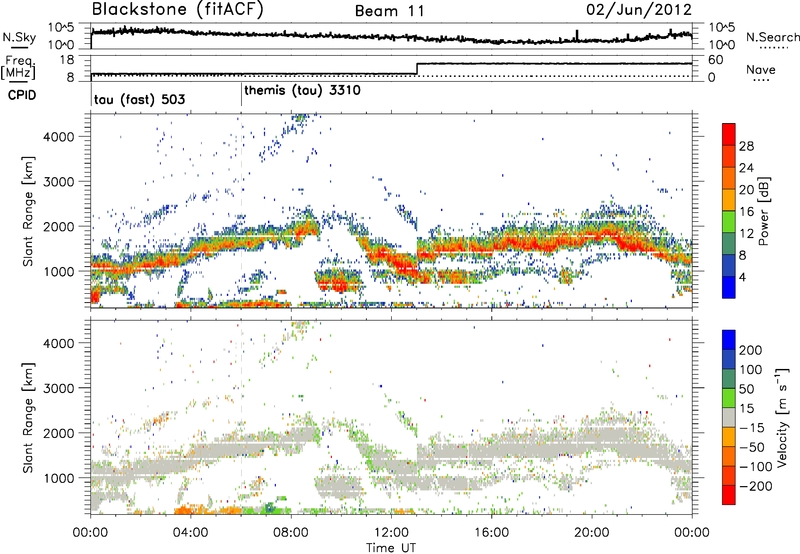Click the '28' tick on the Power scale
The width and height of the screenshot is (800, 554).
pos(746,146)
